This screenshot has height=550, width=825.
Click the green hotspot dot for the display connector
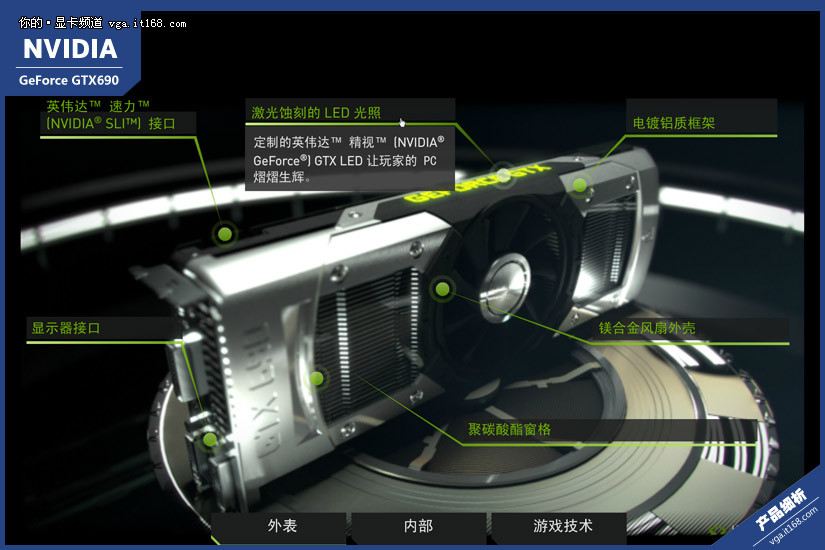[210, 438]
